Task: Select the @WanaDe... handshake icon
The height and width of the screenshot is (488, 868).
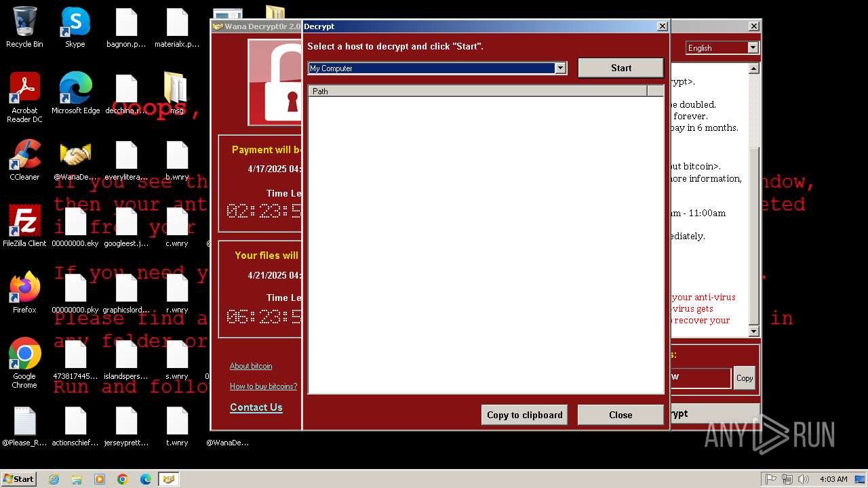Action: coord(75,160)
